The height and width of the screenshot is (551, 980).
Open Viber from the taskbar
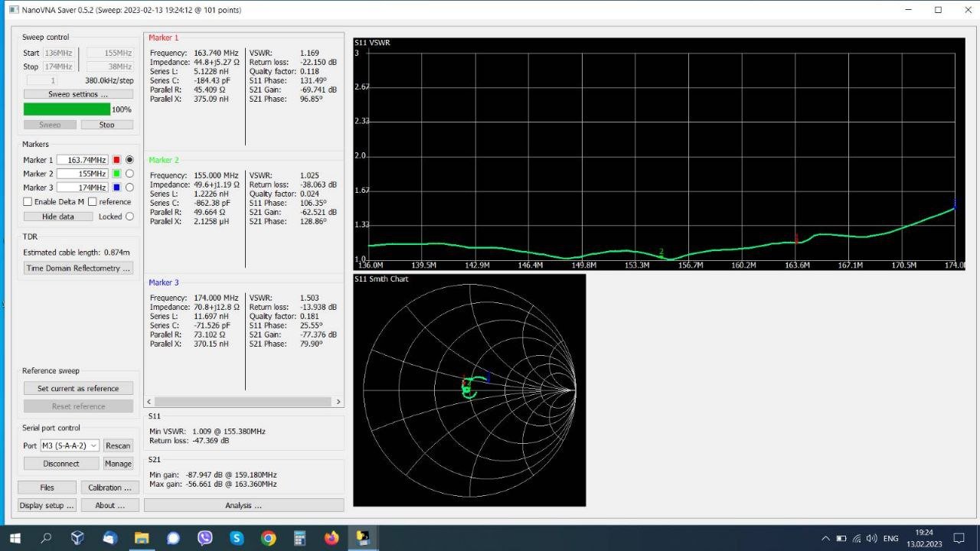pyautogui.click(x=205, y=538)
